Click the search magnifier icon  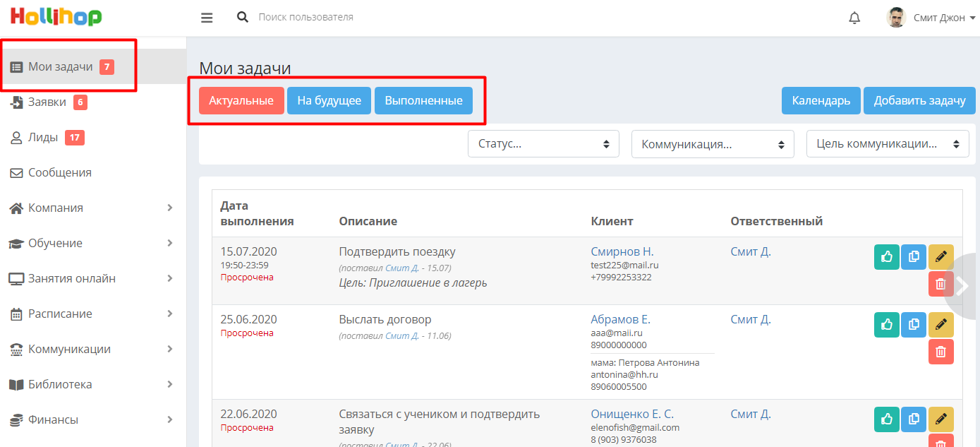pyautogui.click(x=243, y=17)
